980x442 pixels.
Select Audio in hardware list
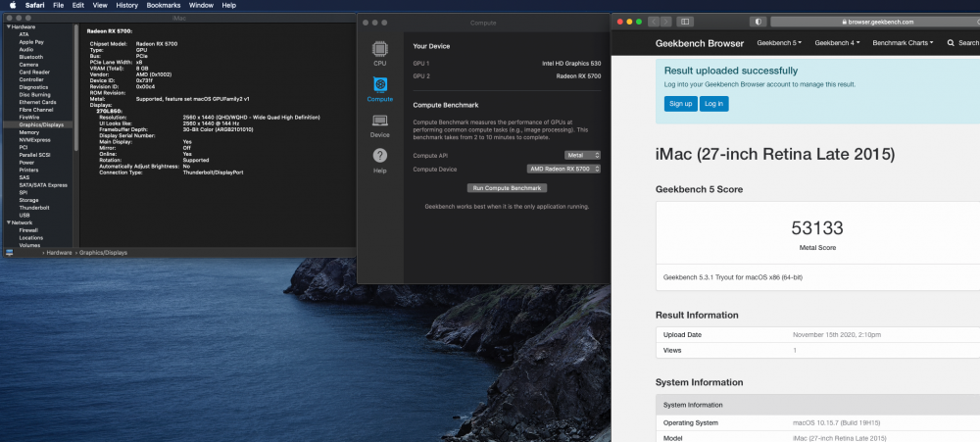pos(26,49)
